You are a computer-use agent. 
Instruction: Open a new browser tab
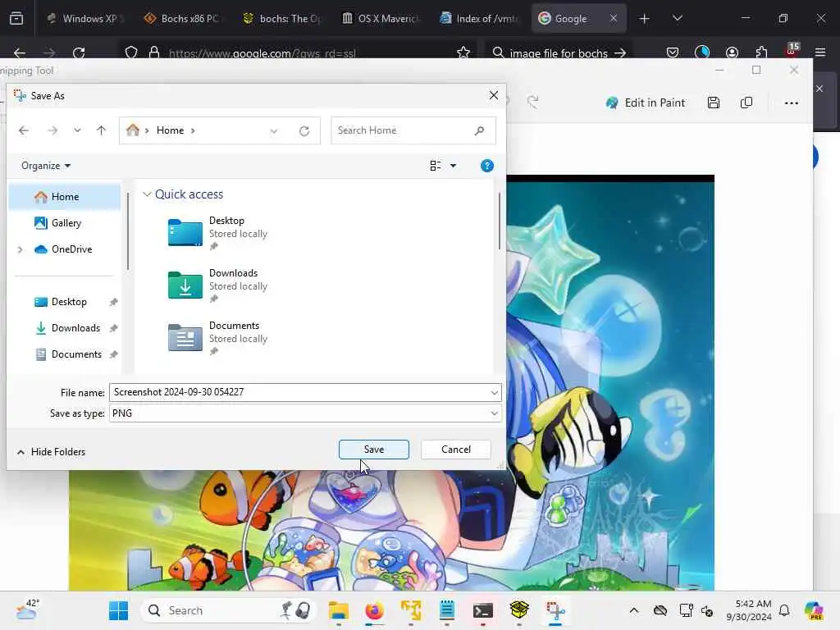pos(644,19)
